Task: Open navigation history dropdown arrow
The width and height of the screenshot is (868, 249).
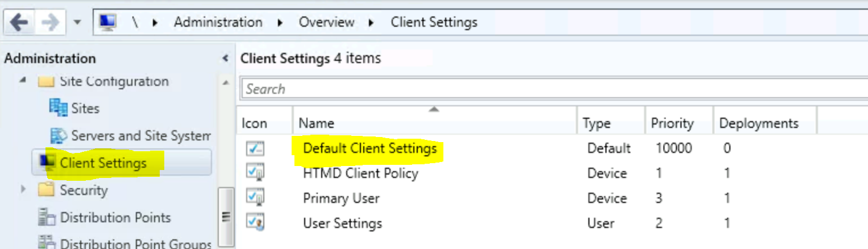Action: pyautogui.click(x=77, y=23)
